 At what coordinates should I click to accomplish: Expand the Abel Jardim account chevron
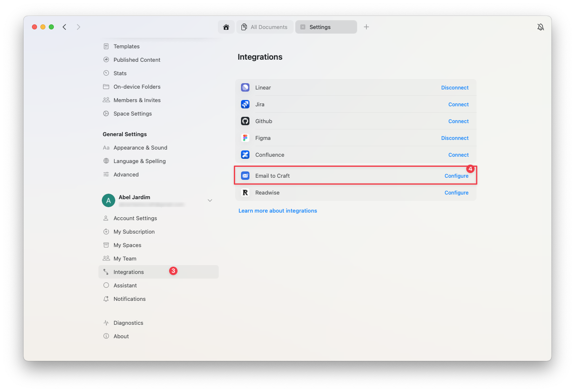[210, 200]
